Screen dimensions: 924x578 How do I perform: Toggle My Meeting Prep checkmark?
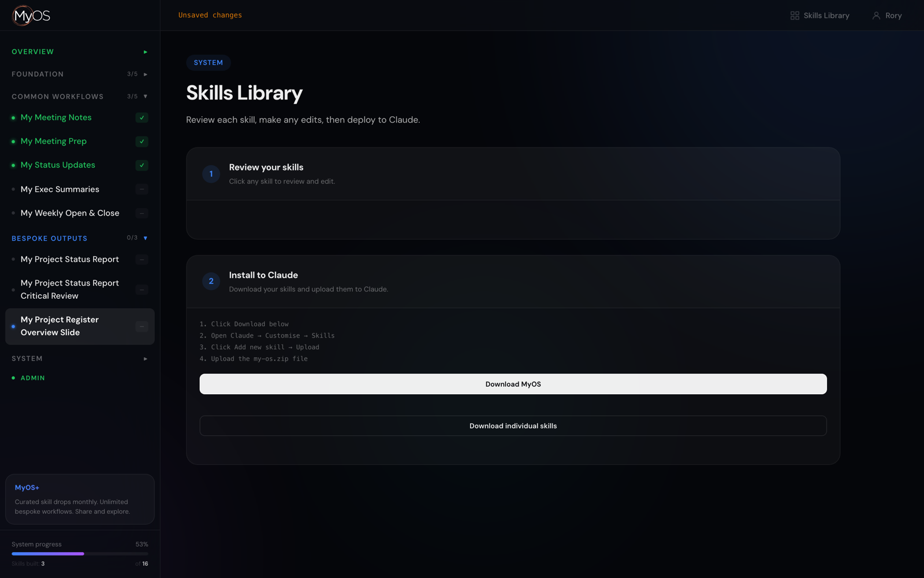click(x=141, y=142)
